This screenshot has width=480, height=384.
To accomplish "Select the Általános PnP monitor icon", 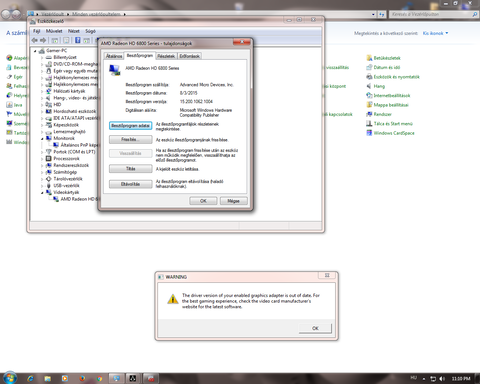I will tap(56, 145).
